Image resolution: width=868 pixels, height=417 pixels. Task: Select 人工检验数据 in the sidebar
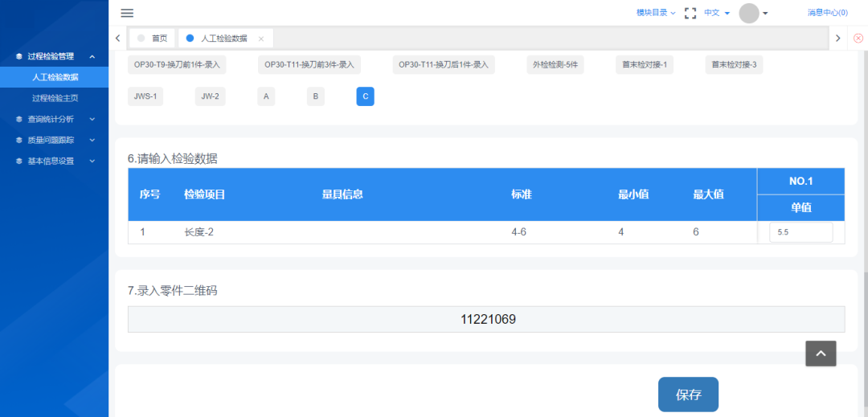click(x=55, y=77)
